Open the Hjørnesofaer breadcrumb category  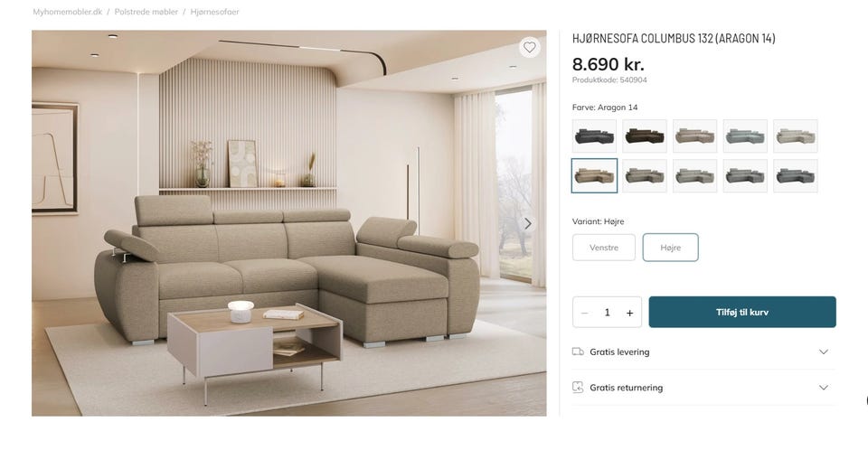pyautogui.click(x=215, y=12)
